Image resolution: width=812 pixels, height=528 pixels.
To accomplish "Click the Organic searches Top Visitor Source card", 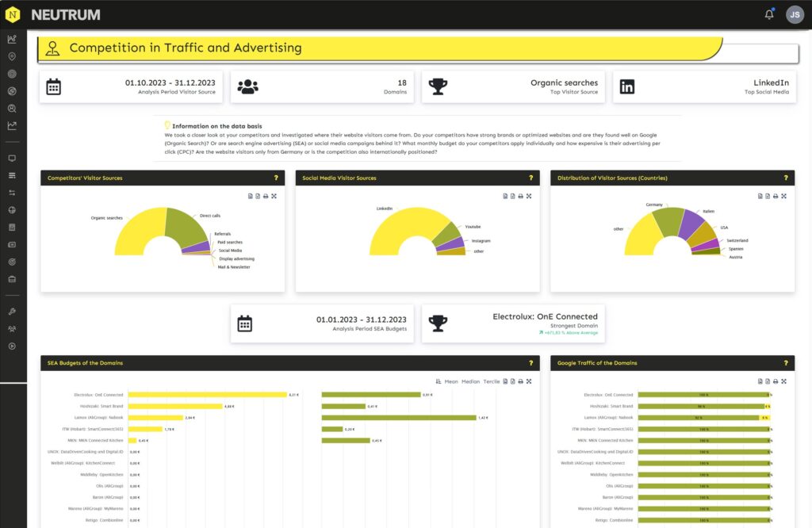I will [x=513, y=86].
